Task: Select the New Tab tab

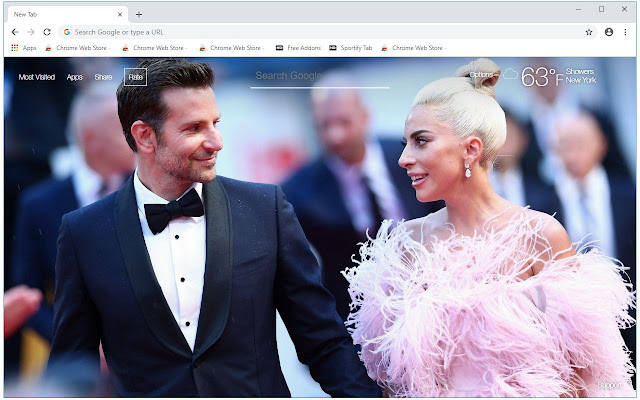Action: [x=68, y=14]
